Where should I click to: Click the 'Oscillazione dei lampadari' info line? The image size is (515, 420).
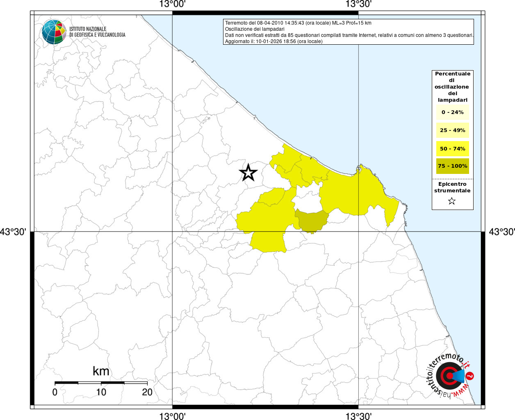[x=255, y=29]
